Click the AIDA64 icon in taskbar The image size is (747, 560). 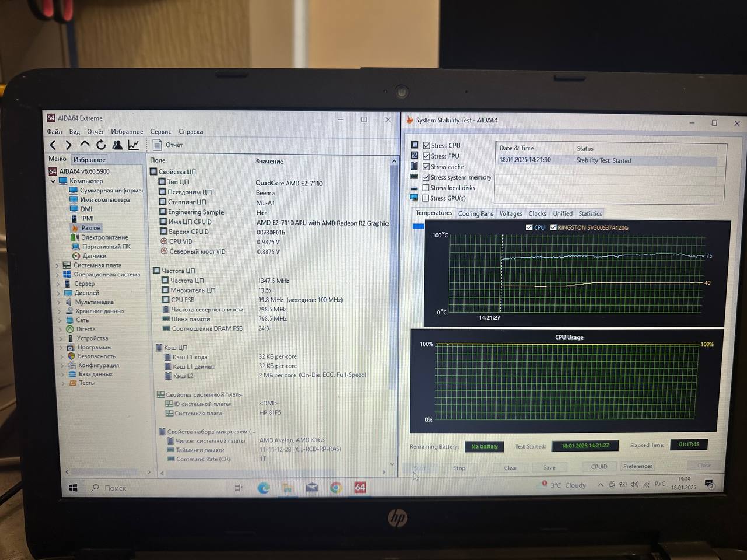361,487
